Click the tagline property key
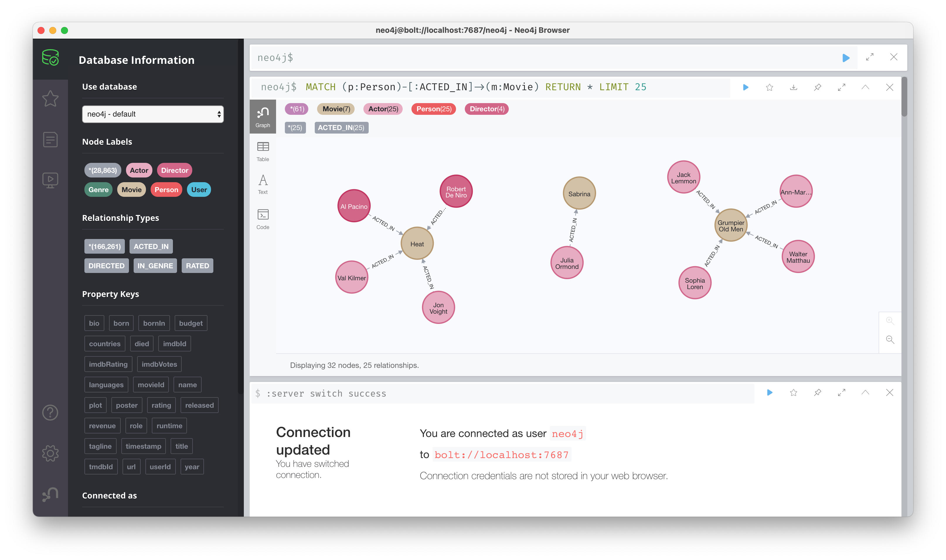The width and height of the screenshot is (946, 560). click(100, 446)
